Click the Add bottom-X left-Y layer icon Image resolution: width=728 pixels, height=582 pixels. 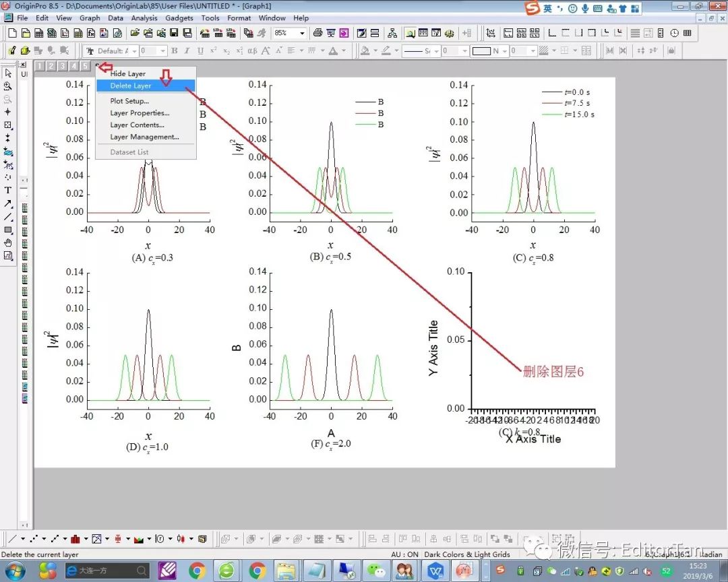[x=552, y=33]
